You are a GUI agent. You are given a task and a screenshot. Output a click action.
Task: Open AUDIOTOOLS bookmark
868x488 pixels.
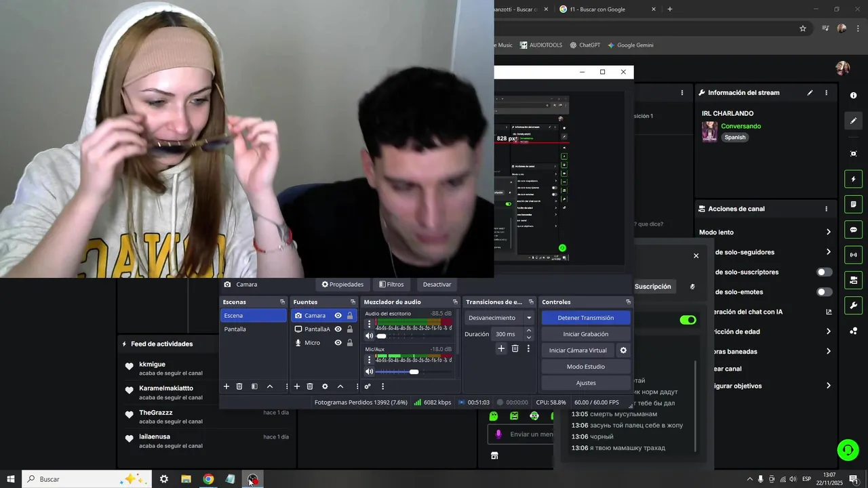pos(541,45)
